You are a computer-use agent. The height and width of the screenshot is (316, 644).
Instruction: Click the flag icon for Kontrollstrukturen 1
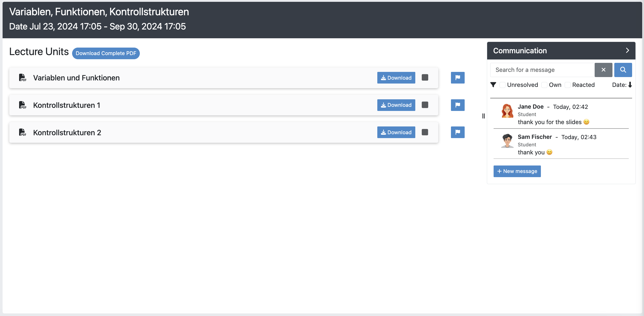[x=457, y=105]
